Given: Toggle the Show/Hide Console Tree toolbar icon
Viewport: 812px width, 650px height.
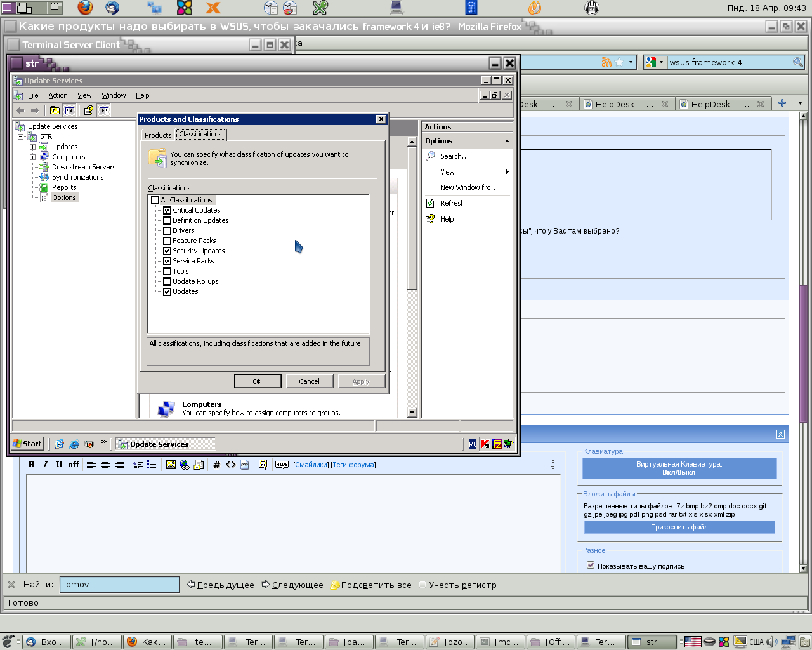Looking at the screenshot, I should tap(70, 110).
